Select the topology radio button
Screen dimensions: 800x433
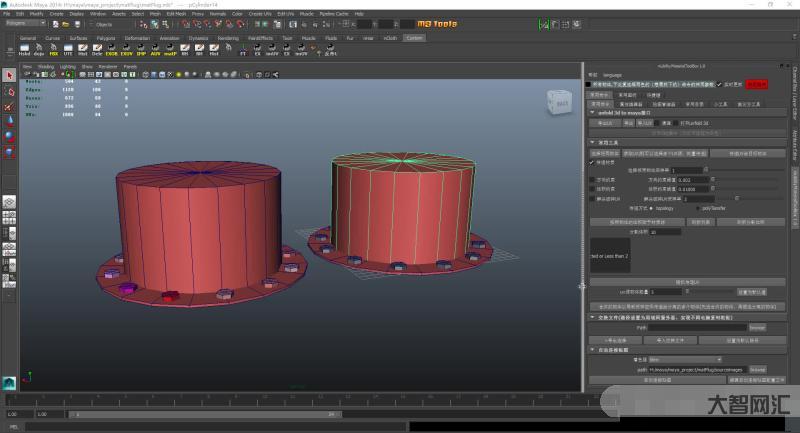pos(653,208)
